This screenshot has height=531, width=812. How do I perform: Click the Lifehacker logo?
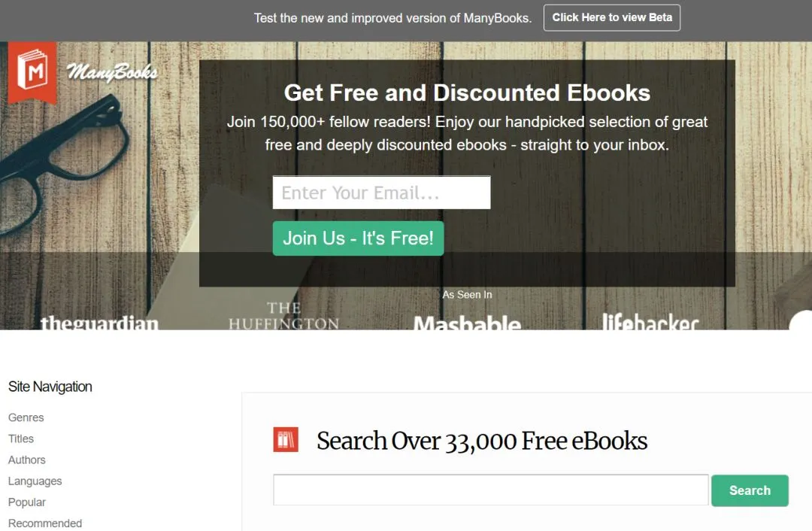(x=650, y=321)
